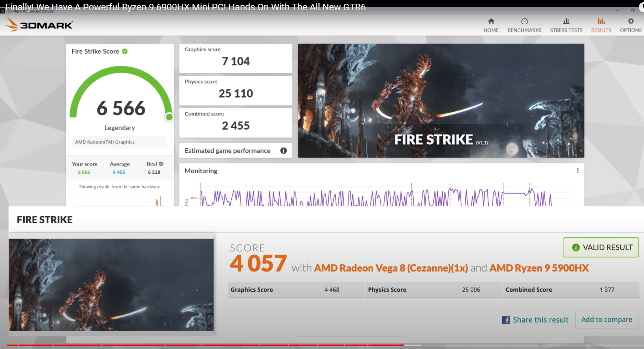This screenshot has width=644, height=349.
Task: Click the 'Legendary' rating label
Action: [x=120, y=128]
